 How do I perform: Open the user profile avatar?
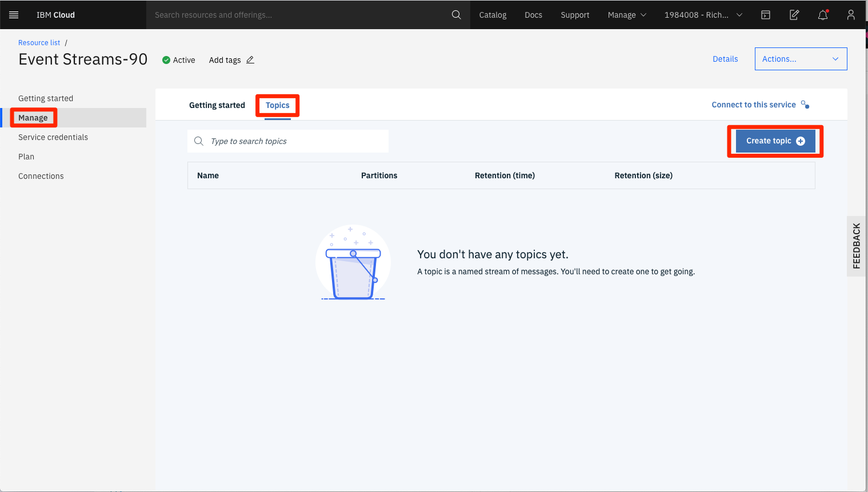[x=851, y=15]
